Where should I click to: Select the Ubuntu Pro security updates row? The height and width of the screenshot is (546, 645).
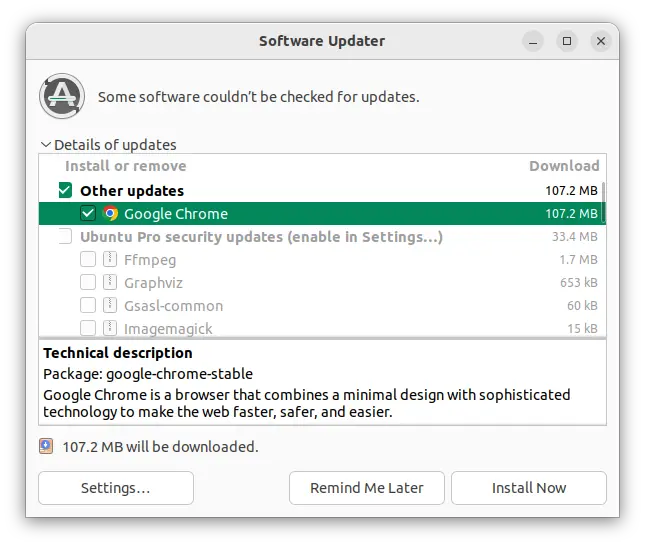(261, 237)
